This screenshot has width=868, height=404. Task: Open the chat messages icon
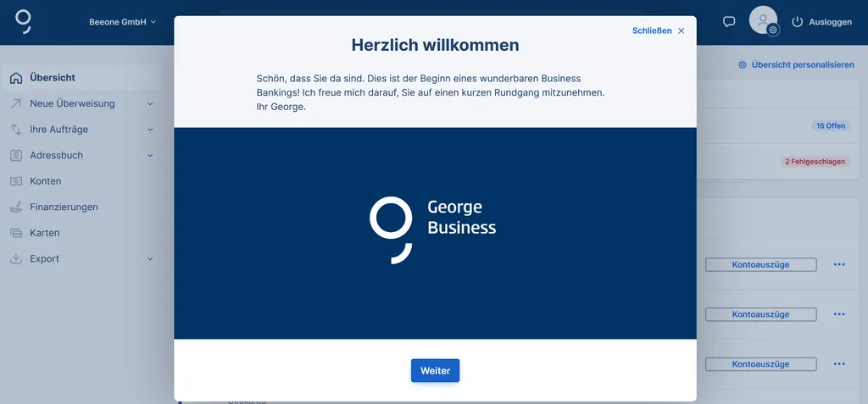coord(729,21)
